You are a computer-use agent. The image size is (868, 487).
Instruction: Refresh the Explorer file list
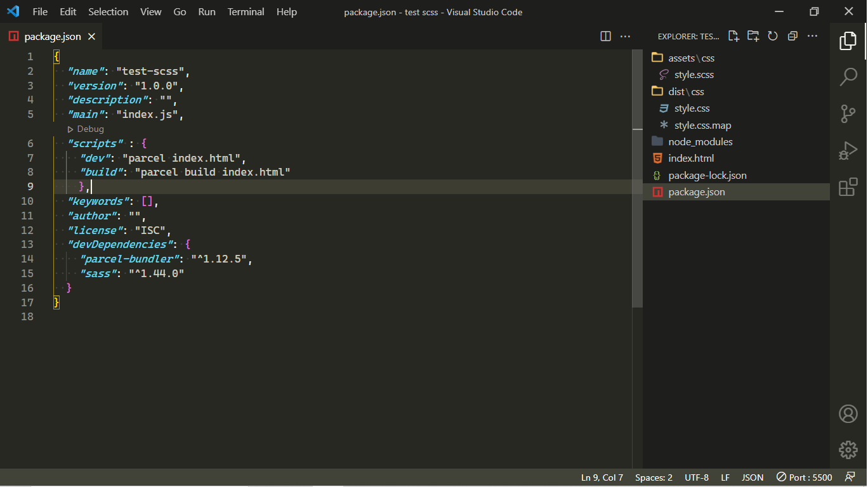tap(773, 36)
